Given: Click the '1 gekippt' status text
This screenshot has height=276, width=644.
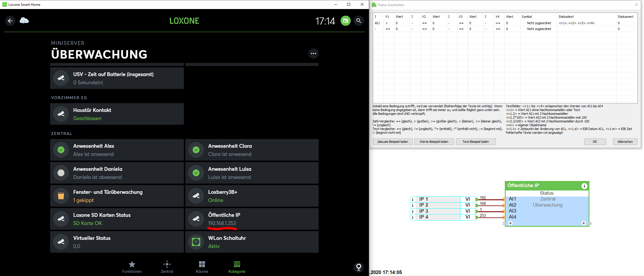Looking at the screenshot, I should 83,200.
